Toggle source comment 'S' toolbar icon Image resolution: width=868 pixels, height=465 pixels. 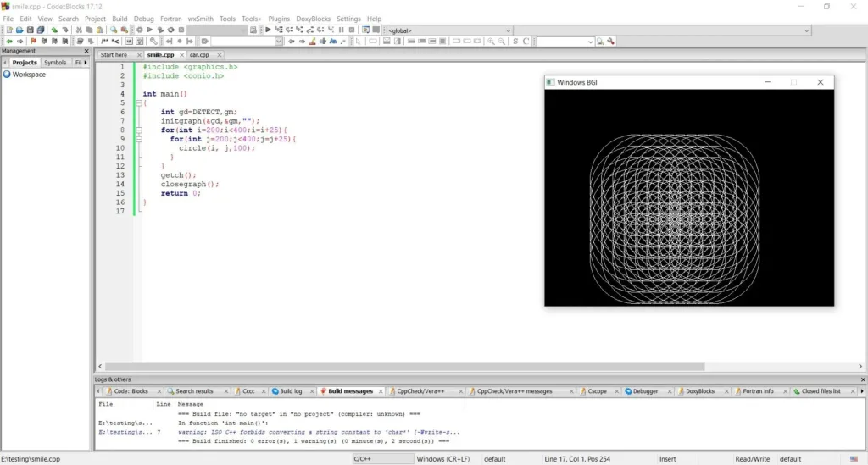[x=515, y=42]
